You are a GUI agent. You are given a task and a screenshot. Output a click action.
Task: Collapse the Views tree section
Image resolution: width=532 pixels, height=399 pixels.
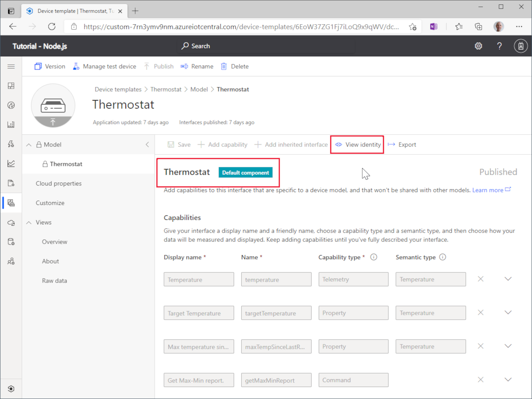tap(28, 222)
